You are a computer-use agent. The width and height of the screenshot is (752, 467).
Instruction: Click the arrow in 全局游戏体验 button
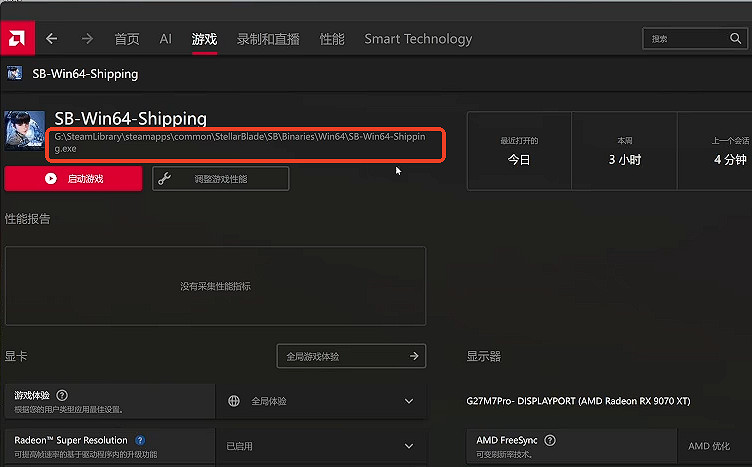(414, 356)
